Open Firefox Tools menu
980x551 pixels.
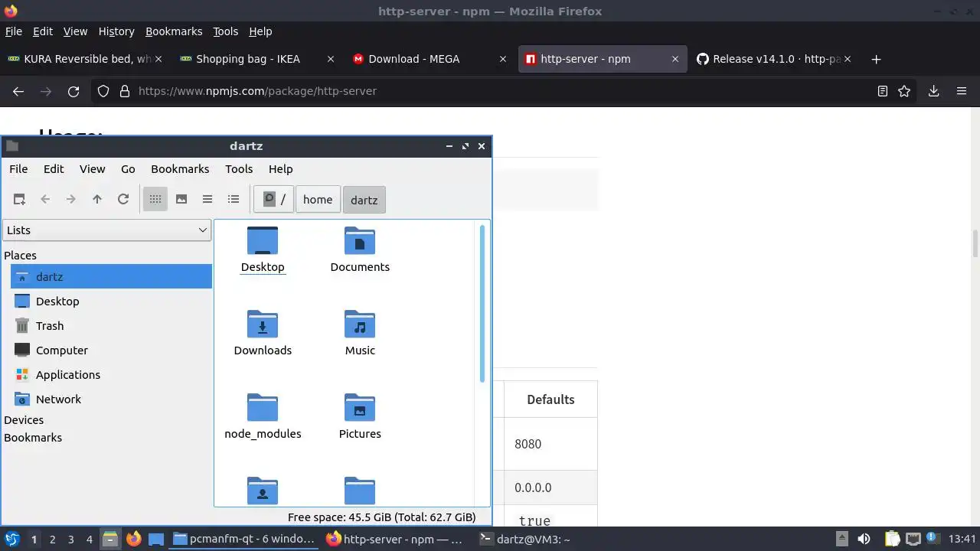[225, 31]
